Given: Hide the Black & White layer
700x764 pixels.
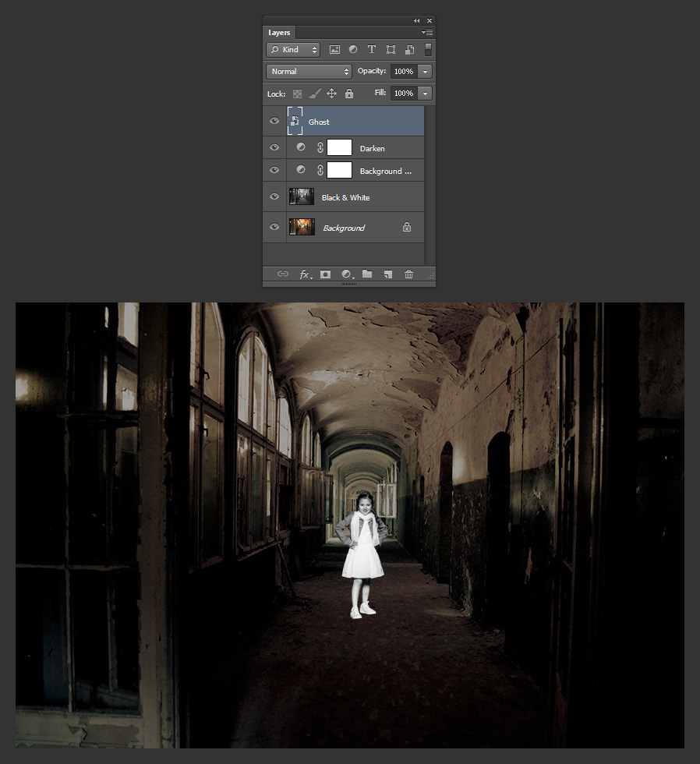Looking at the screenshot, I should pyautogui.click(x=274, y=196).
